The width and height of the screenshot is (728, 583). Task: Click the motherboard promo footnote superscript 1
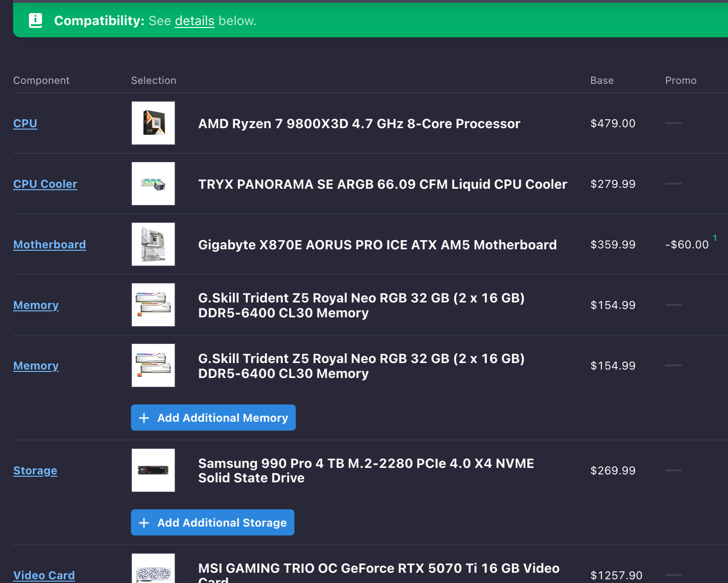click(x=714, y=238)
